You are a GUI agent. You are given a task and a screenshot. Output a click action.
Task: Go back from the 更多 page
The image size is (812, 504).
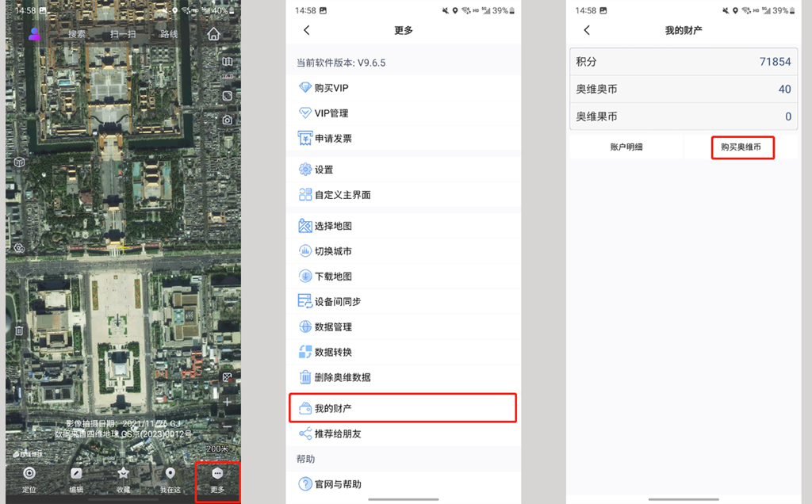(x=307, y=30)
